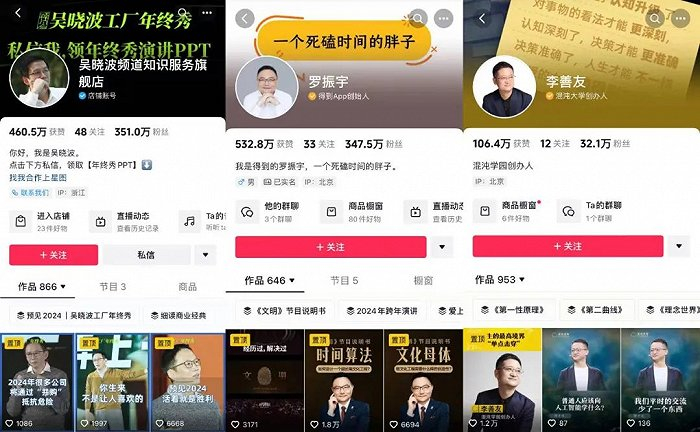Expand arrow beside 私信 button
This screenshot has width=700, height=432.
(205, 255)
